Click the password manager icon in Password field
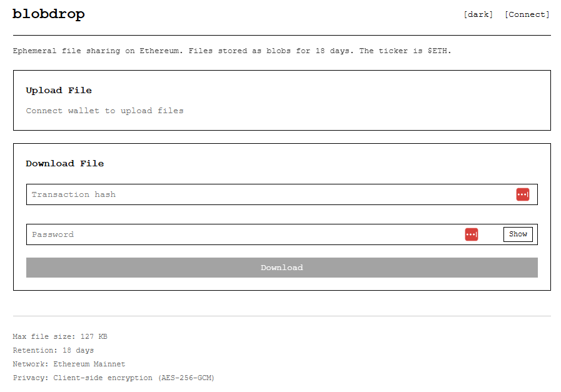This screenshot has width=561, height=392. (471, 234)
